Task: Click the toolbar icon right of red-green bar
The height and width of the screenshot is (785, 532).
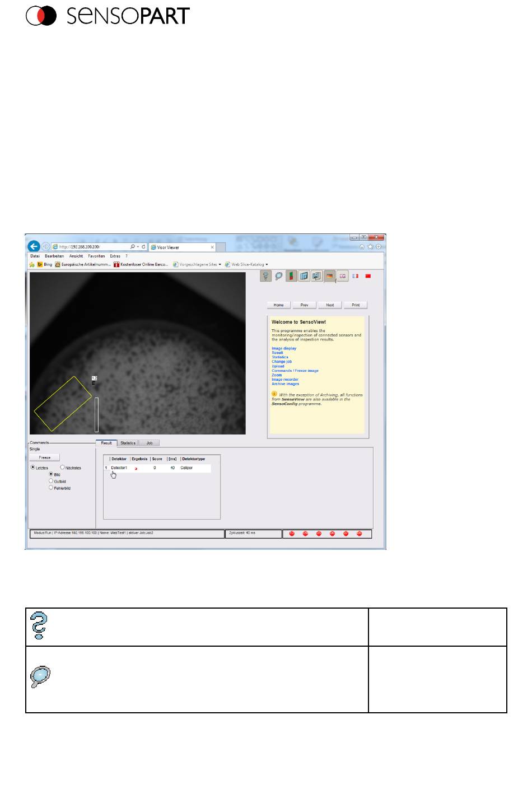Action: pyautogui.click(x=304, y=276)
